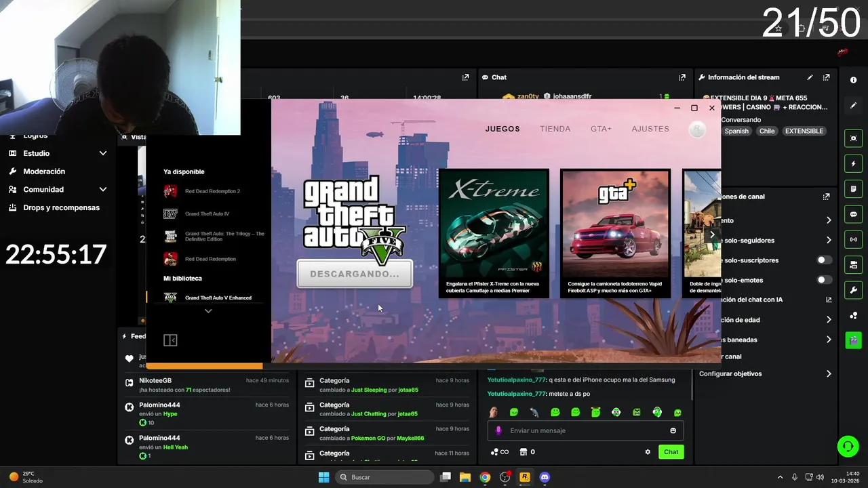The image size is (868, 488).
Task: Click the info icon in right toolbar
Action: click(853, 80)
